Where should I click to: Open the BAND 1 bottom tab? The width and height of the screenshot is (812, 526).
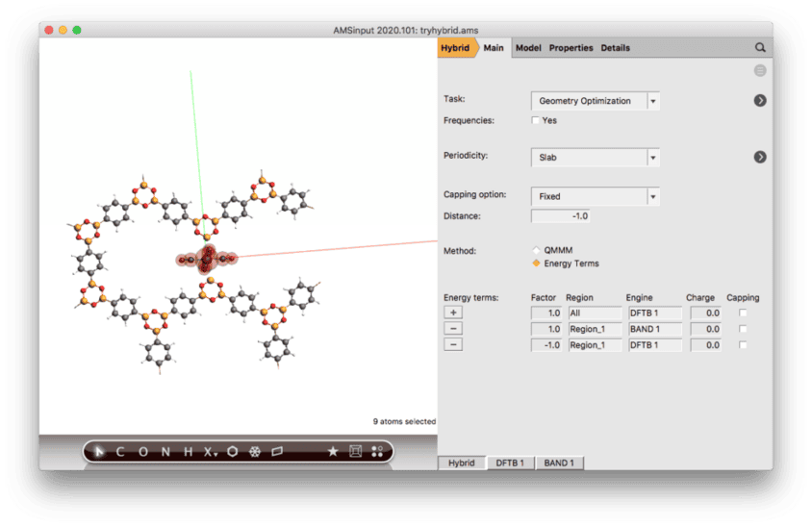pyautogui.click(x=559, y=463)
